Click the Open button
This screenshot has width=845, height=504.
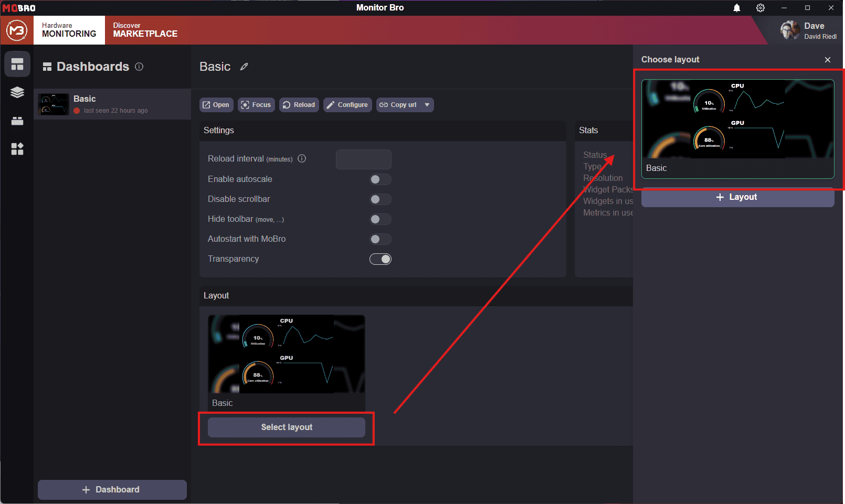216,105
